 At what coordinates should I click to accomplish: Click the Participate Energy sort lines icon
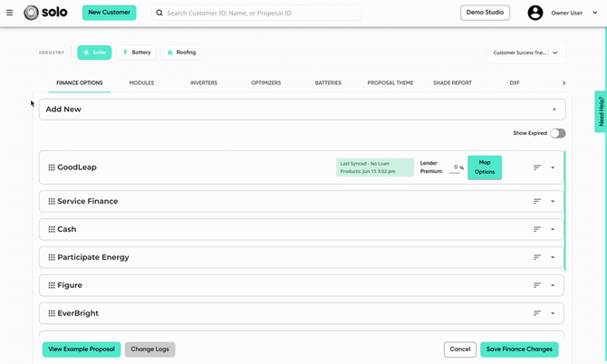coord(537,257)
